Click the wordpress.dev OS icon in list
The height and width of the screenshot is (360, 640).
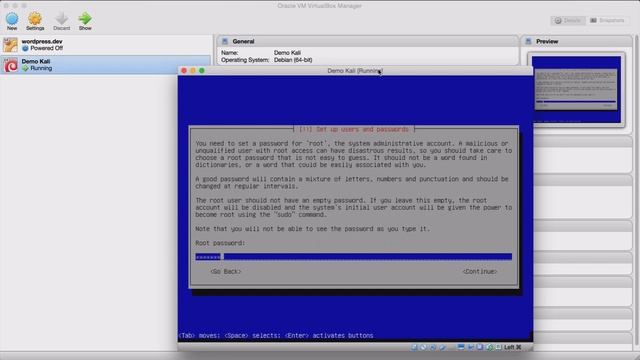click(11, 45)
